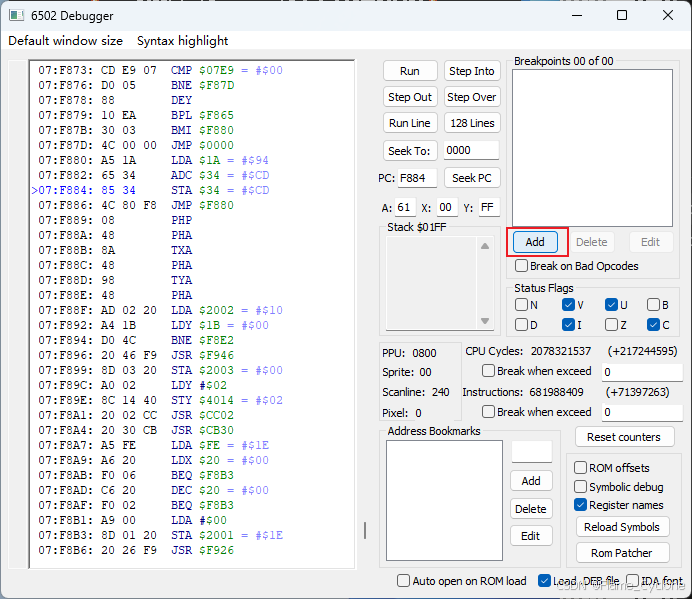Image resolution: width=692 pixels, height=599 pixels.
Task: Enable ROM offsets option
Action: tap(580, 467)
